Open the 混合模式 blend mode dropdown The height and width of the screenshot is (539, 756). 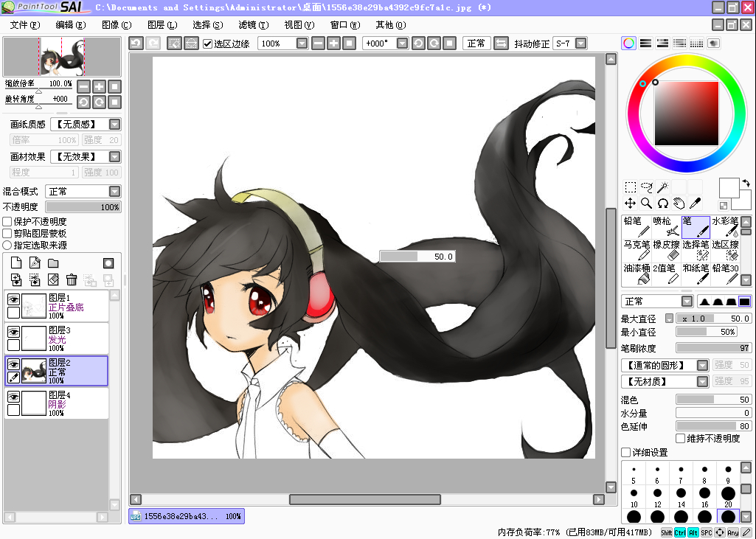114,192
